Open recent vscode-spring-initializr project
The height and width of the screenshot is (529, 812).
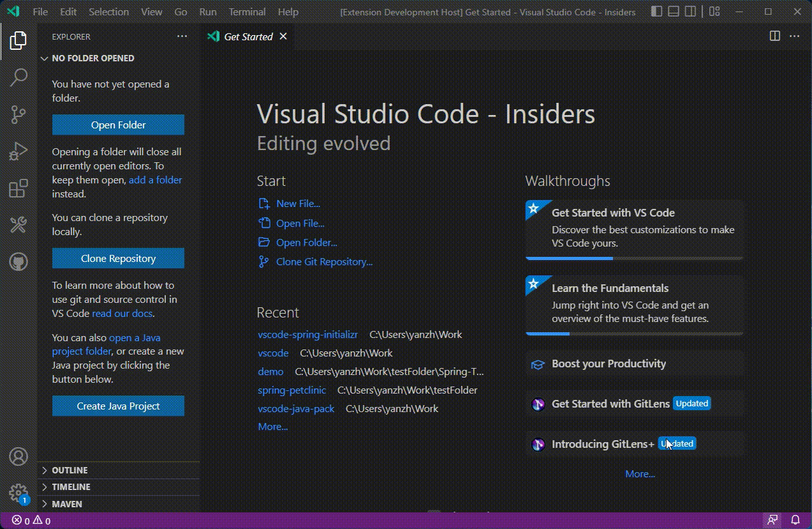[x=308, y=335]
